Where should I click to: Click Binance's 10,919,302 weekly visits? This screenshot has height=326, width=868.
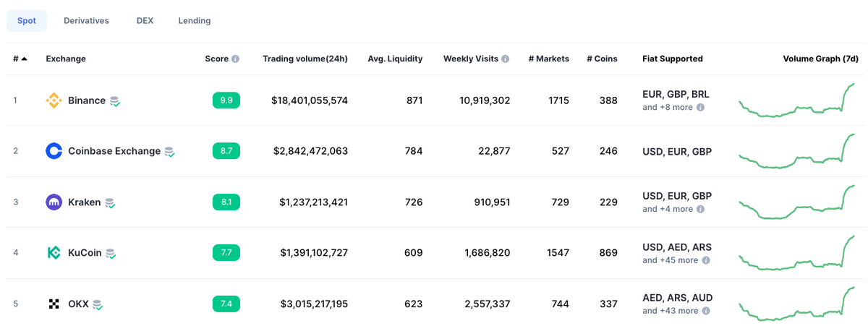click(x=485, y=100)
